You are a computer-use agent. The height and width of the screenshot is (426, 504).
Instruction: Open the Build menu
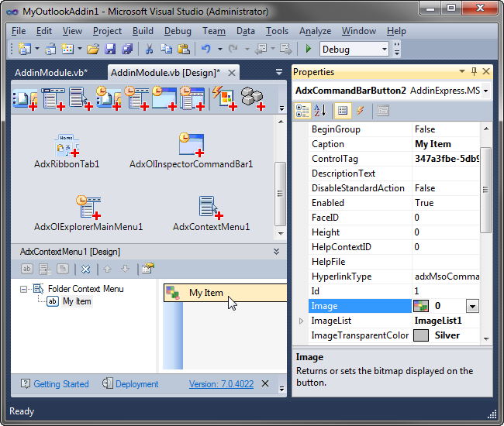pos(143,31)
